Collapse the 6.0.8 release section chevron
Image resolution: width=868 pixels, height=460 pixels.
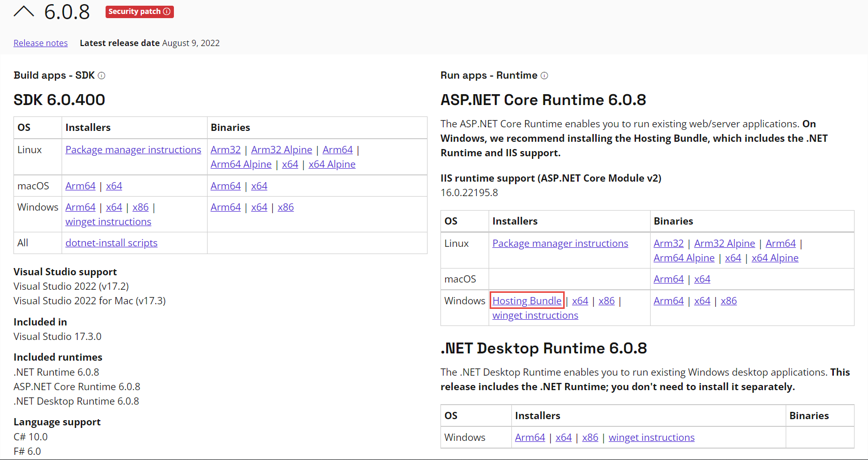24,11
